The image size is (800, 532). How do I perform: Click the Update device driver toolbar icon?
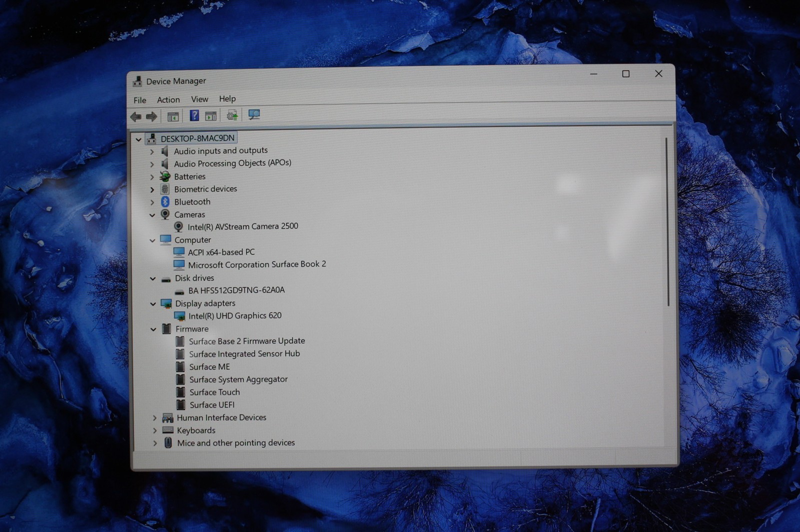(232, 115)
